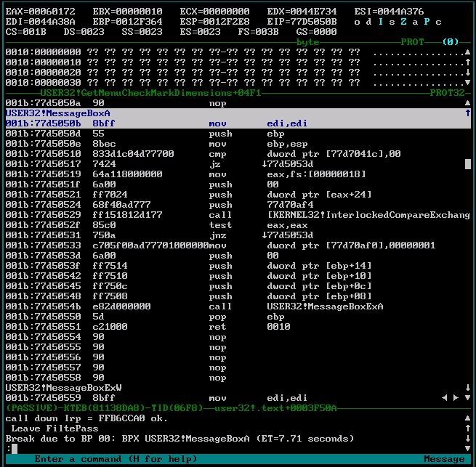476x467 pixels.
Task: Toggle the direction flag 'd'
Action: point(368,22)
